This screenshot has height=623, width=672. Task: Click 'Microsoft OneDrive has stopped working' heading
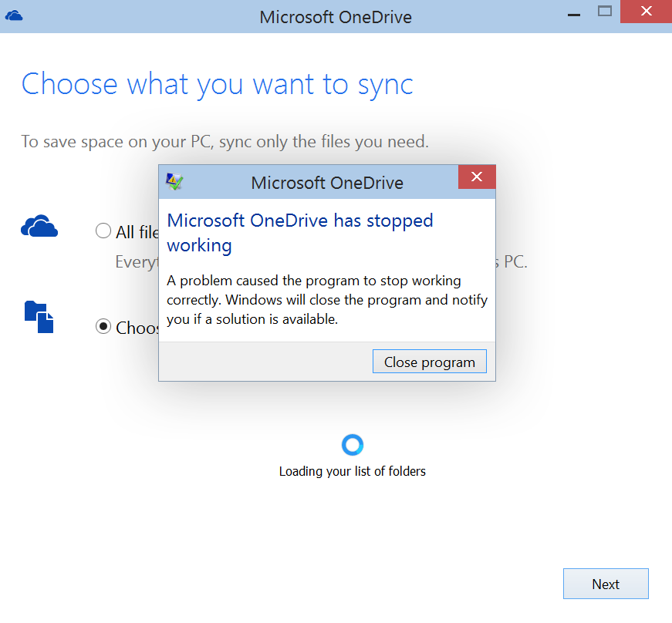point(300,233)
